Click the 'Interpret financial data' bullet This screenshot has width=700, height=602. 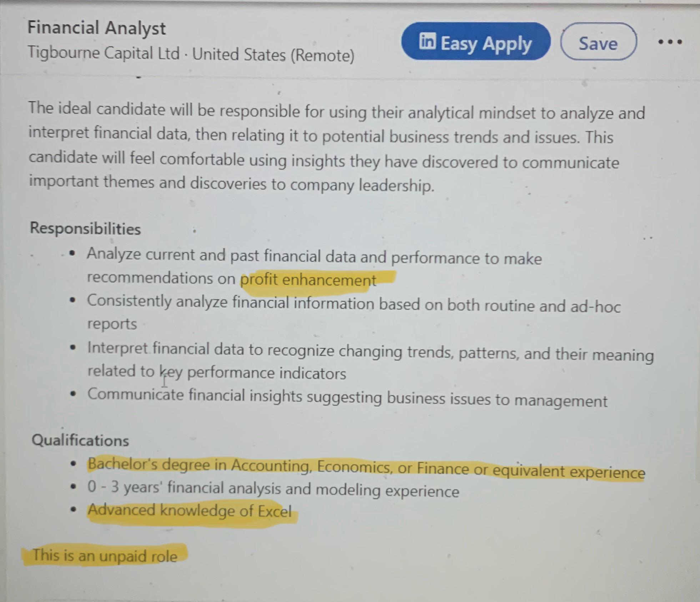[371, 361]
